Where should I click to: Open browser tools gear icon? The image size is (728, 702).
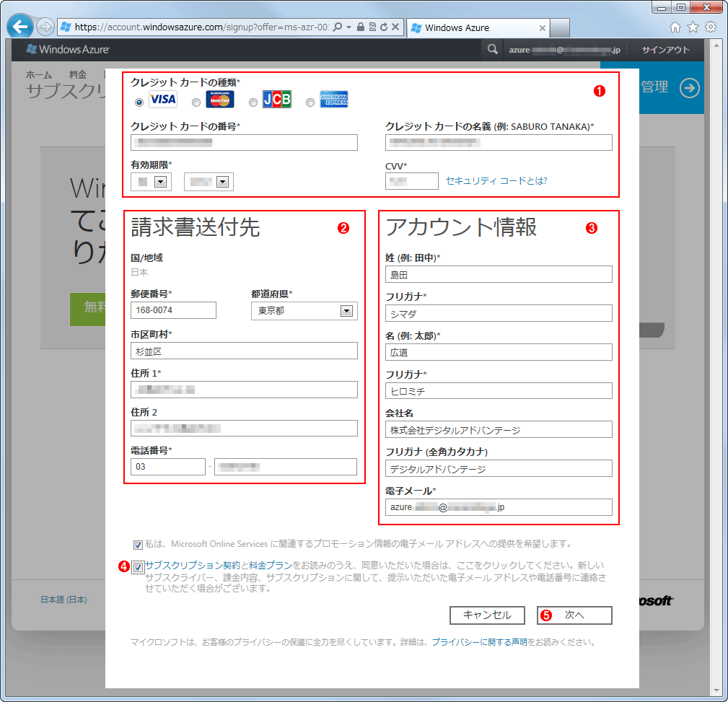pos(711,27)
